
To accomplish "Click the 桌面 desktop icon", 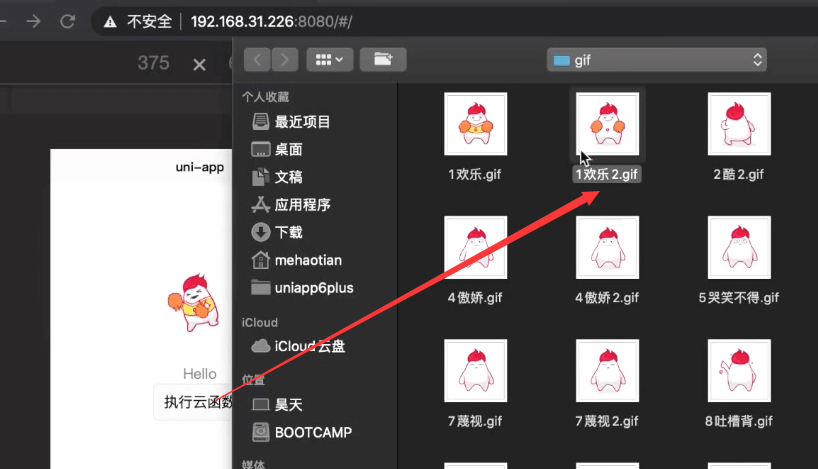I will pyautogui.click(x=260, y=149).
